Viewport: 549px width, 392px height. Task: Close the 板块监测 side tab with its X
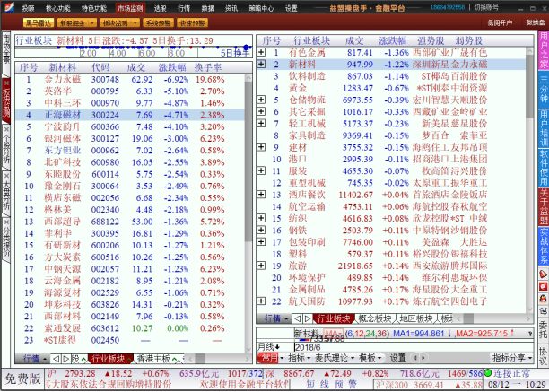(6, 82)
